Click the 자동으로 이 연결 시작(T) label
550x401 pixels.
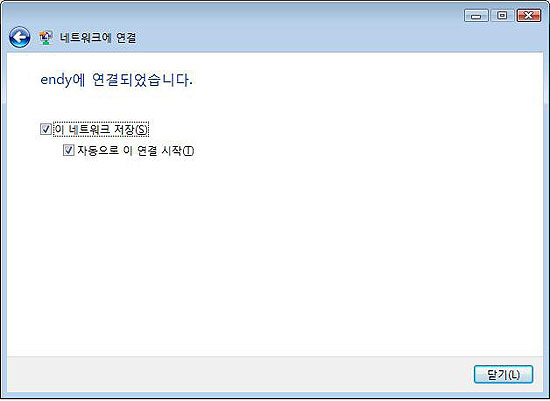(135, 151)
